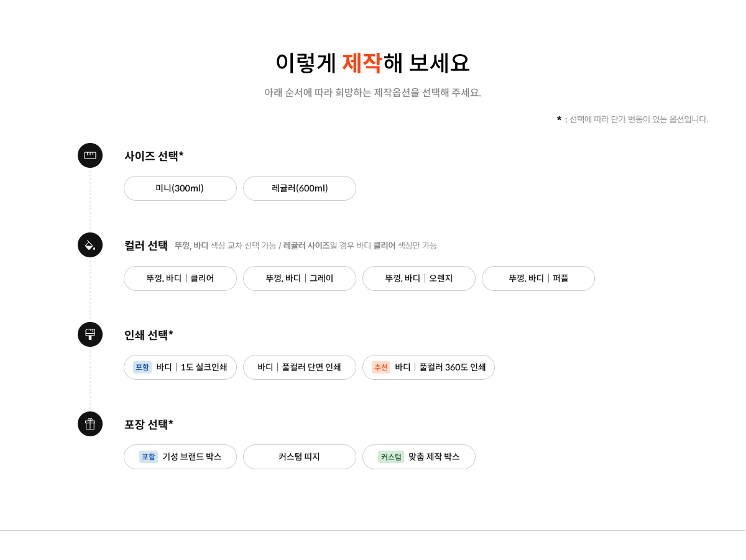Select the 커스텀 띠지 packaging option
Viewport: 746px width, 560px height.
pos(300,457)
